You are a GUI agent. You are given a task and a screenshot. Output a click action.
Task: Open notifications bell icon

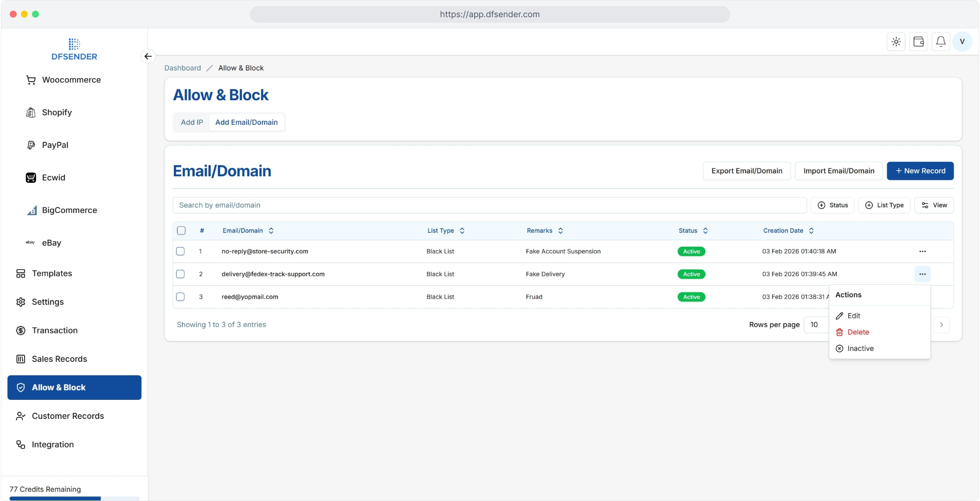tap(941, 42)
